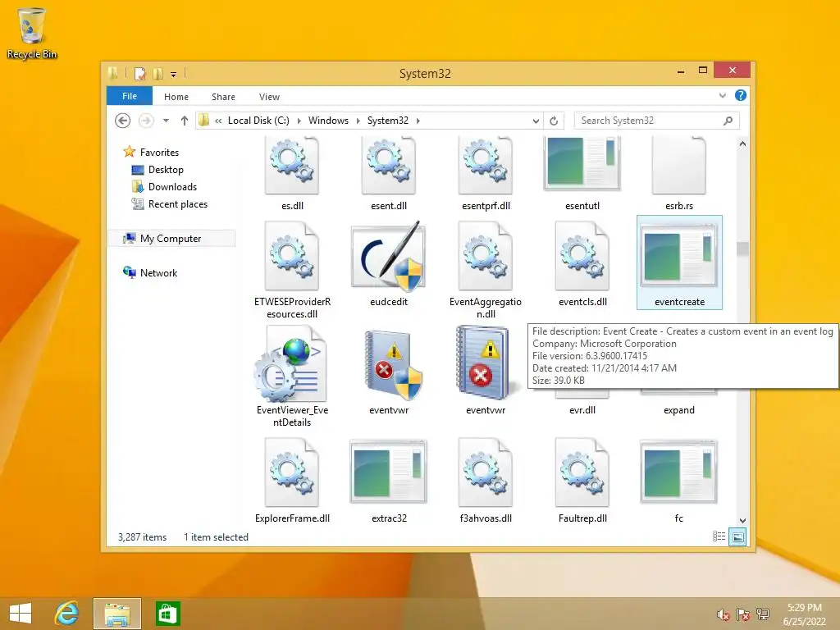Image resolution: width=840 pixels, height=630 pixels.
Task: Open the Recycle Bin on the desktop
Action: pos(32,33)
